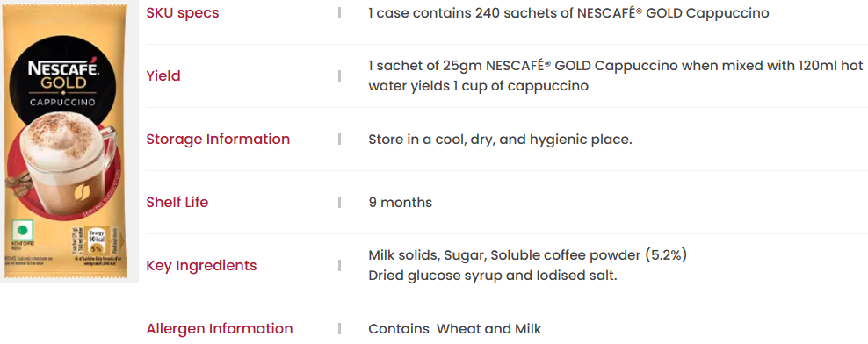Select the Allergen Information label

click(220, 328)
